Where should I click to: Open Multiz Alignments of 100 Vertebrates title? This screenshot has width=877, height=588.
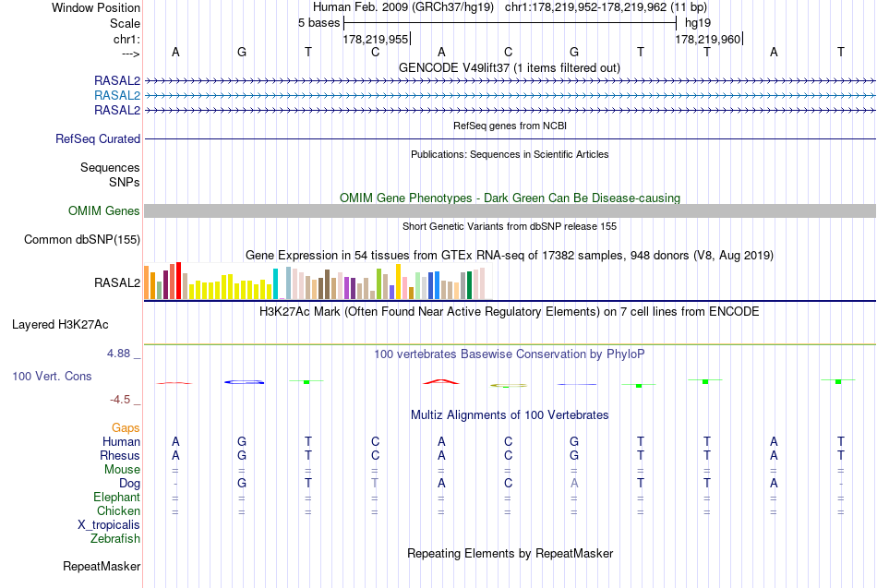pos(510,415)
